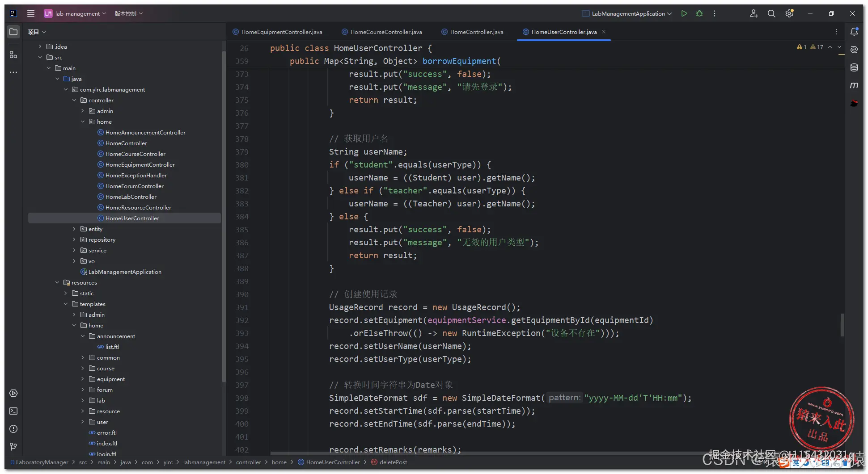This screenshot has height=474, width=868.
Task: Jump to previous highlighted error arrow
Action: (830, 47)
